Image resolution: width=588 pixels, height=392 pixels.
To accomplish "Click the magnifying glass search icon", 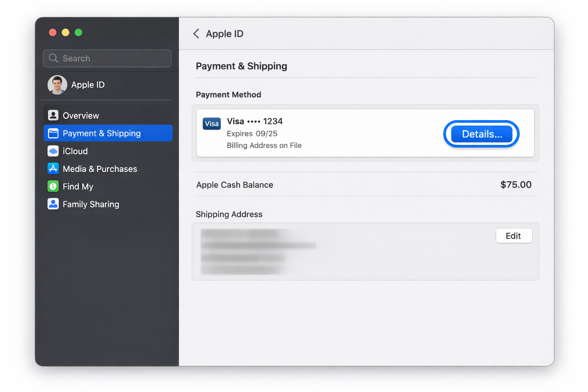I will 54,58.
